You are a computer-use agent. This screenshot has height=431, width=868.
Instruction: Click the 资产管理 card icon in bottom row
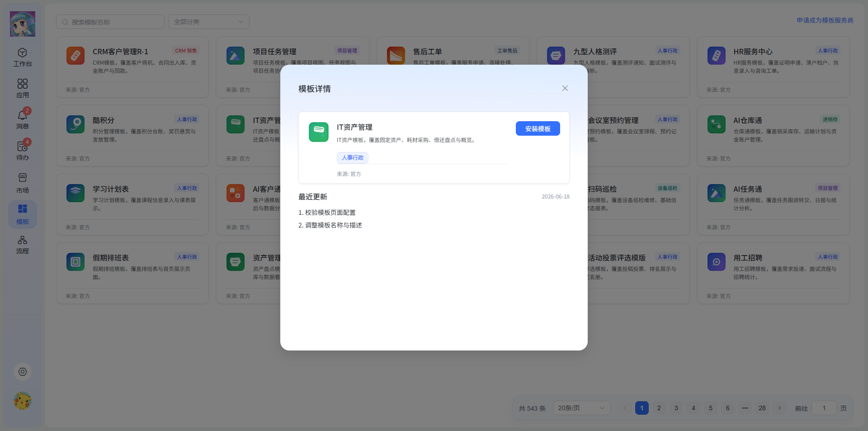236,262
